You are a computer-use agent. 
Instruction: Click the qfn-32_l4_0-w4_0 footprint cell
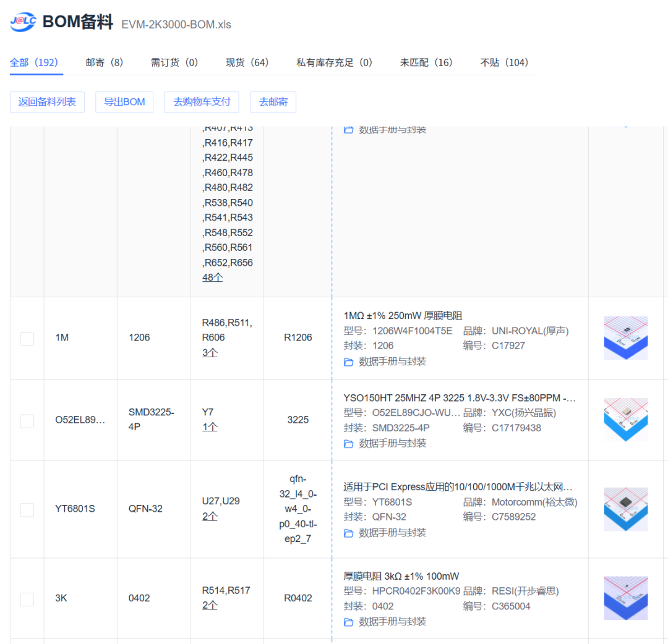coord(298,509)
